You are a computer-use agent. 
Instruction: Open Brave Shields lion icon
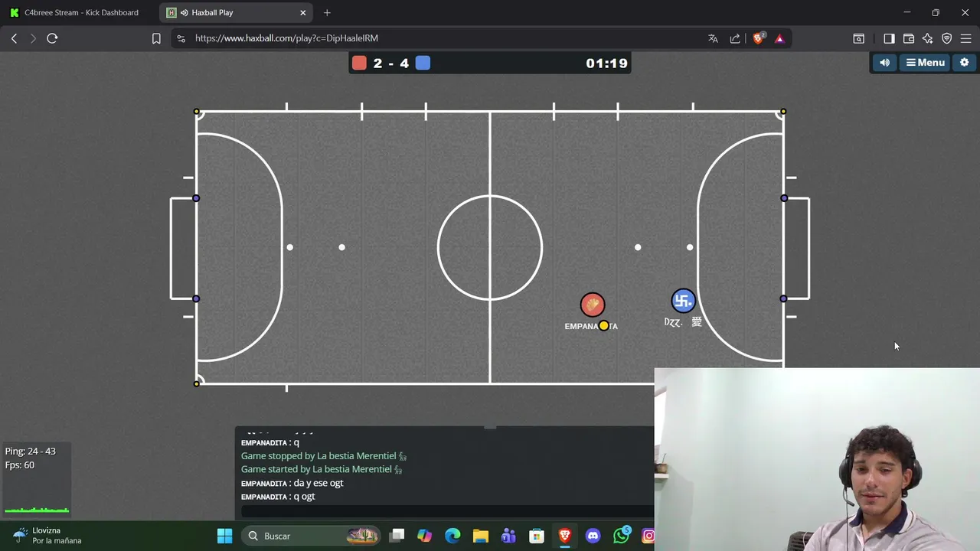pos(759,38)
